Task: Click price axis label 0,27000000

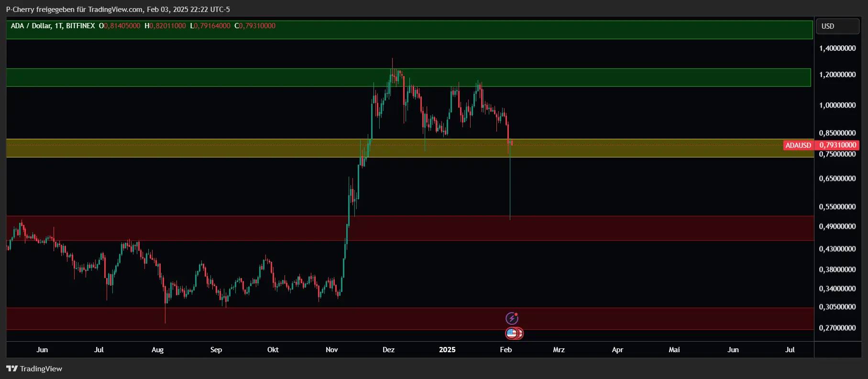Action: 837,328
